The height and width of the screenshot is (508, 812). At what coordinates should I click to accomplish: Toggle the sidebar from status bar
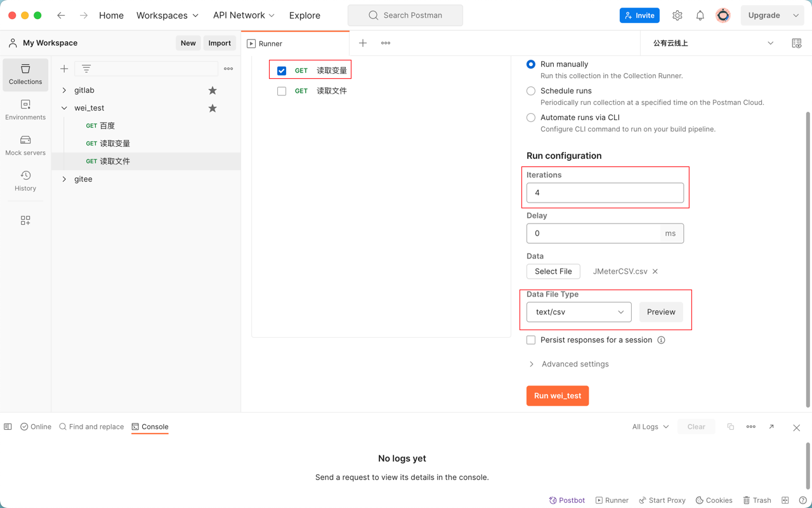(x=8, y=427)
